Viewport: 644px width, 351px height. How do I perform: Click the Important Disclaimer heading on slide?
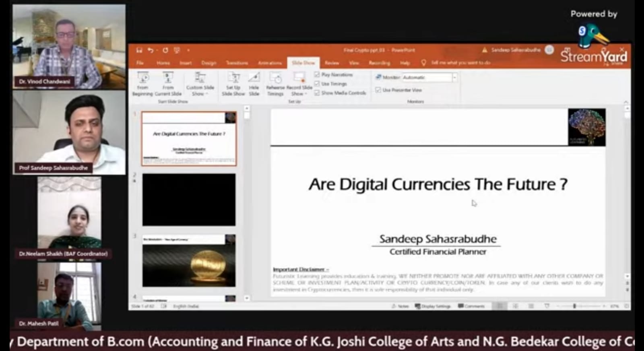(301, 269)
